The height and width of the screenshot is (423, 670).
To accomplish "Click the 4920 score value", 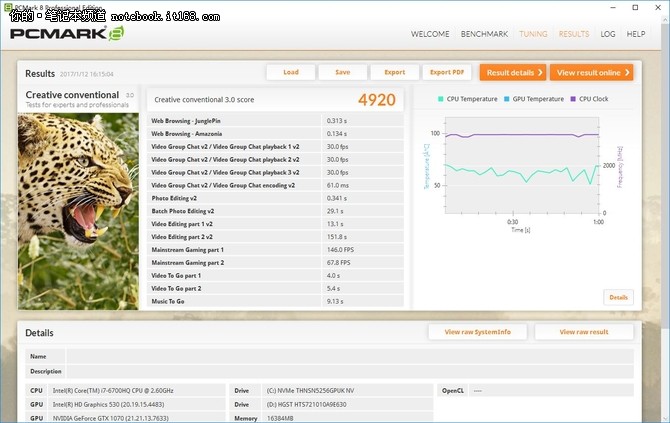I will click(376, 100).
